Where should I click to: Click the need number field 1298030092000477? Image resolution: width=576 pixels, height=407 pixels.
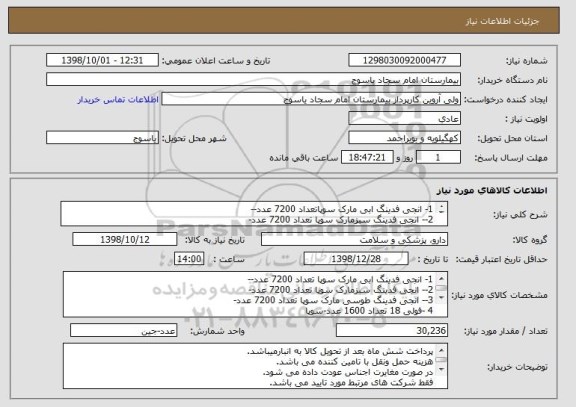pos(404,60)
